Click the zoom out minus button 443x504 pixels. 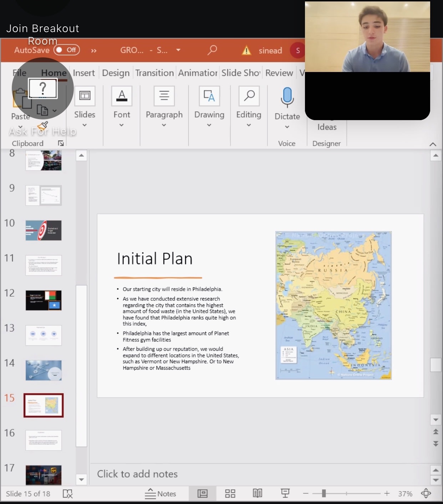(306, 494)
